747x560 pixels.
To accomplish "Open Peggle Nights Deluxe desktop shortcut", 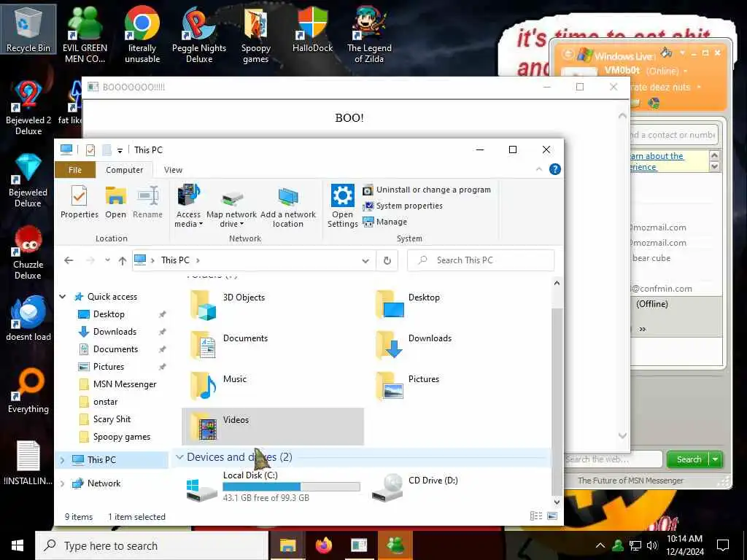I will click(199, 35).
